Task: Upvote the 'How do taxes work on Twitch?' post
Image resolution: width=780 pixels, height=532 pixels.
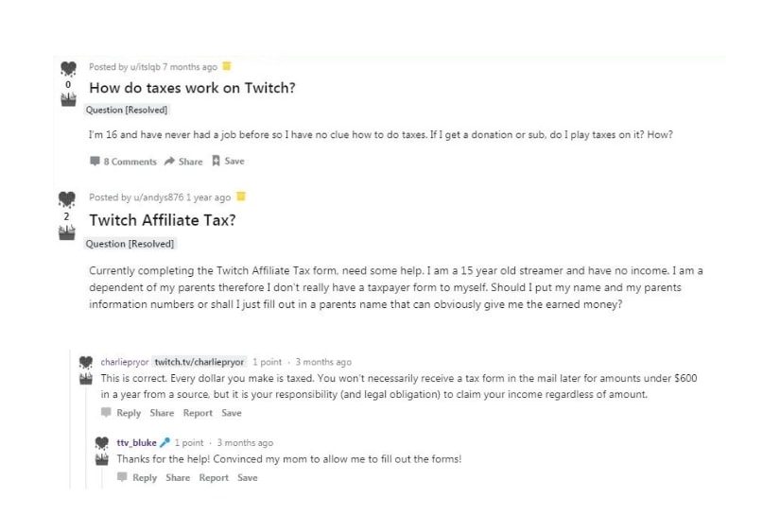Action: pos(66,69)
